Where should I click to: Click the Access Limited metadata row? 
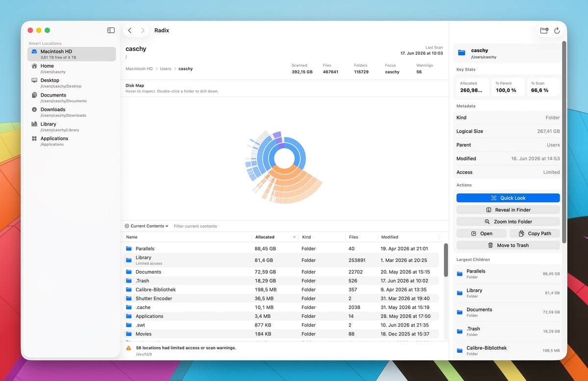click(508, 172)
